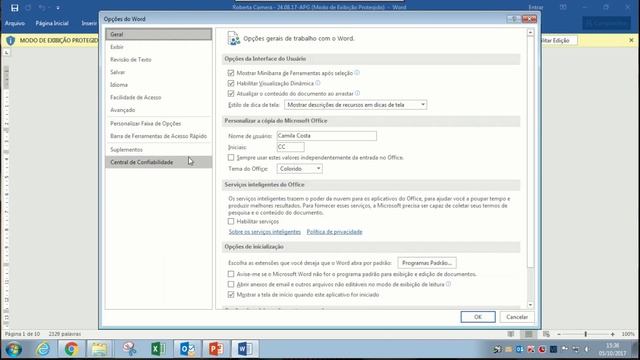The width and height of the screenshot is (640, 360).
Task: Toggle Mostrar Minibarra de Ferramentas após seleção
Action: [x=231, y=73]
